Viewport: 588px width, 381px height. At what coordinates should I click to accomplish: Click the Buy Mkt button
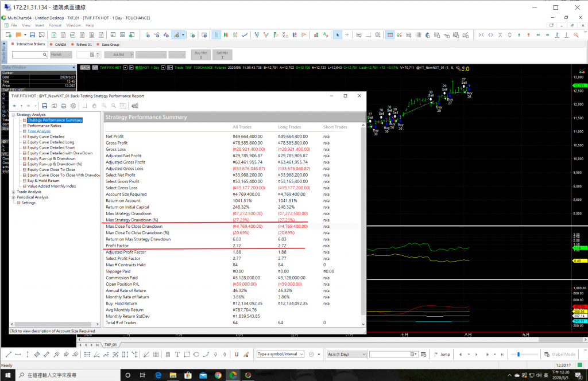point(201,55)
